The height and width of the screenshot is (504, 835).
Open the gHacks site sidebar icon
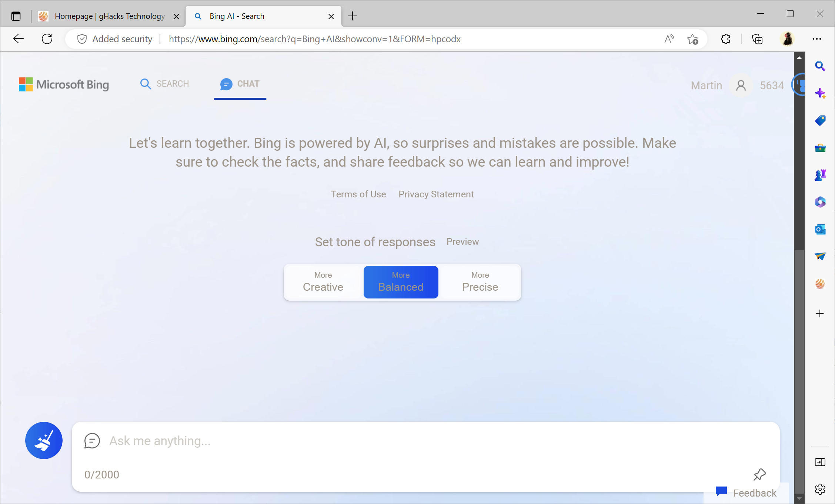[x=820, y=284]
